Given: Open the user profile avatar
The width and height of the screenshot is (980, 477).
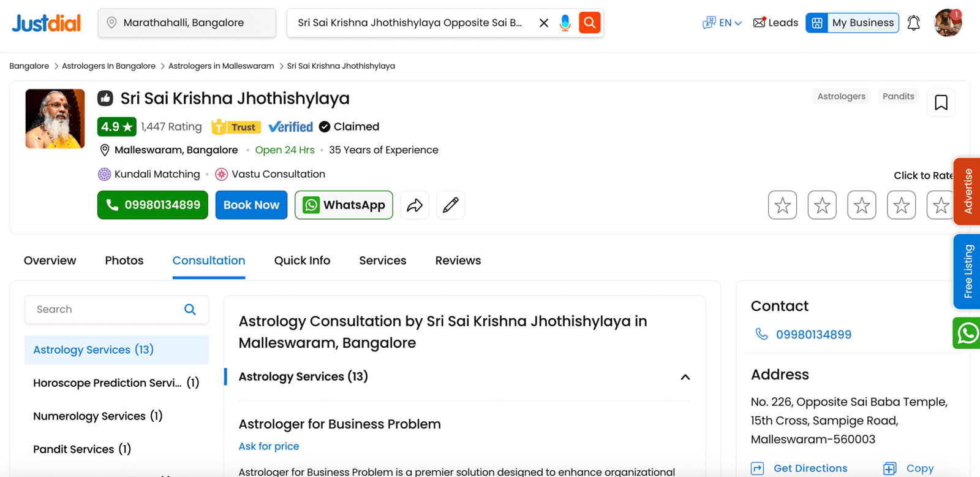Looking at the screenshot, I should pyautogui.click(x=948, y=23).
